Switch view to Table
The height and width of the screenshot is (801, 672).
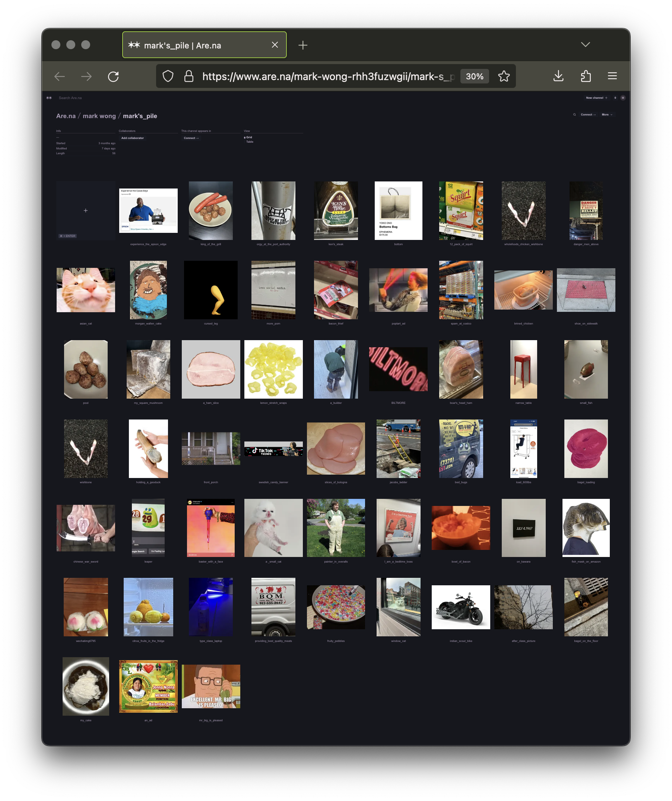250,142
